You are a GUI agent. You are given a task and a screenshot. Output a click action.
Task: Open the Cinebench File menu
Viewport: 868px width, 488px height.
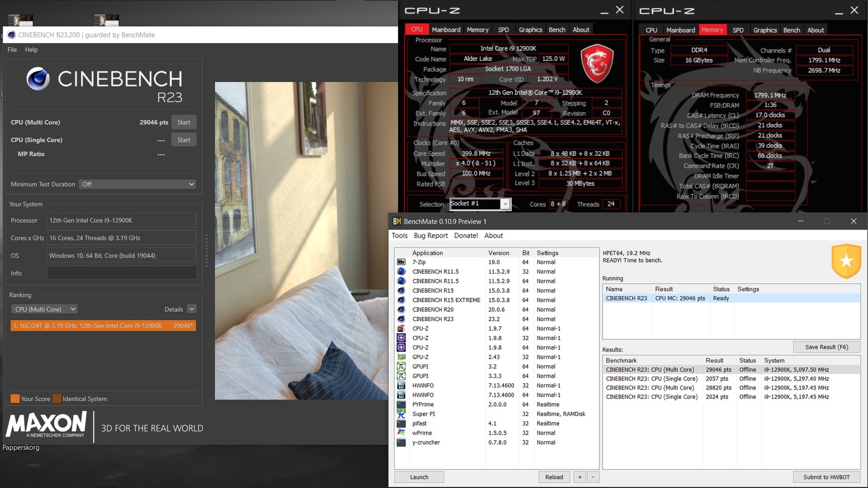pyautogui.click(x=12, y=50)
